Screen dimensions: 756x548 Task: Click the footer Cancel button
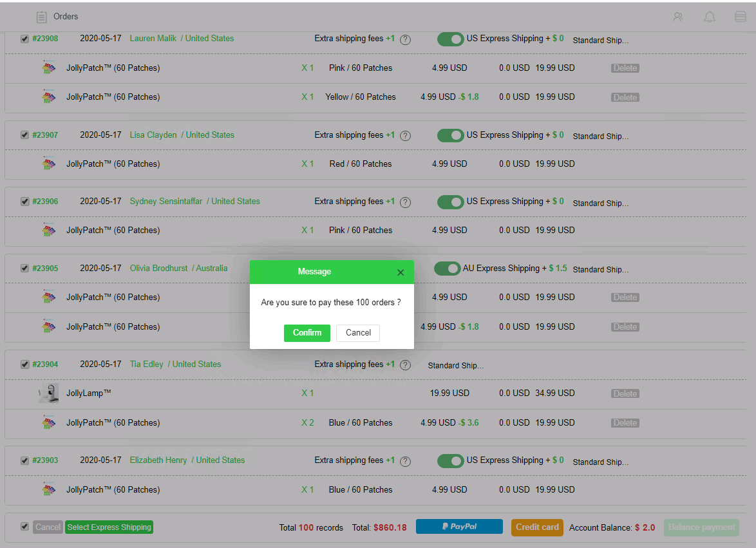48,527
